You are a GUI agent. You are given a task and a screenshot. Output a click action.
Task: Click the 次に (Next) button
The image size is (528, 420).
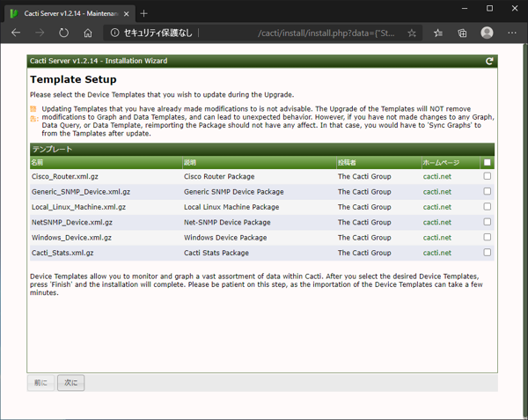tap(70, 383)
